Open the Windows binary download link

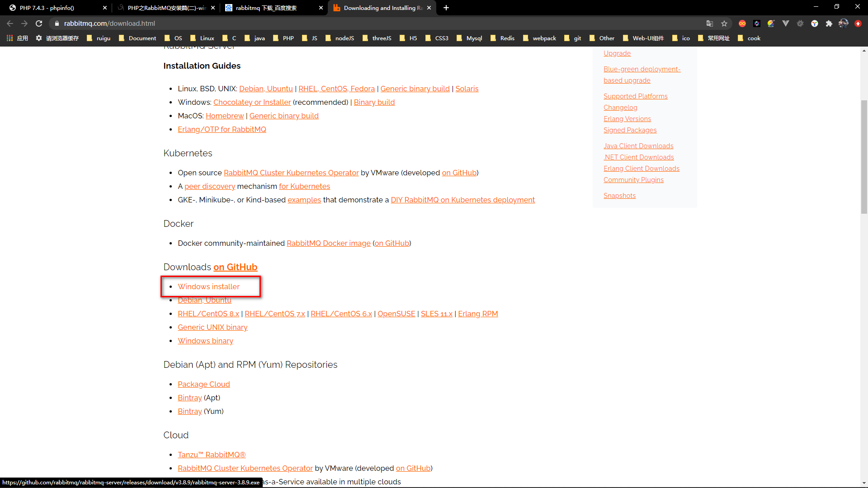pos(205,341)
